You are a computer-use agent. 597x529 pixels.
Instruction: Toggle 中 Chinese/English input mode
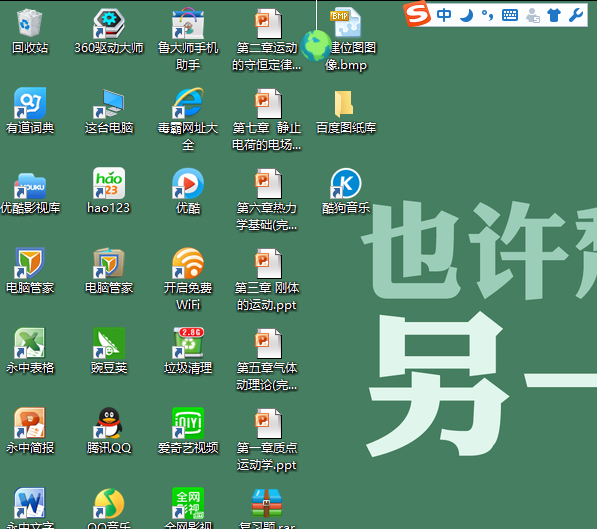444,15
